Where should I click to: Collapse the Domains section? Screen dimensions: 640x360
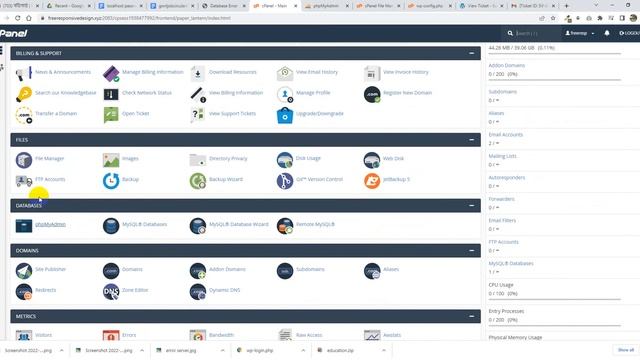point(471,250)
